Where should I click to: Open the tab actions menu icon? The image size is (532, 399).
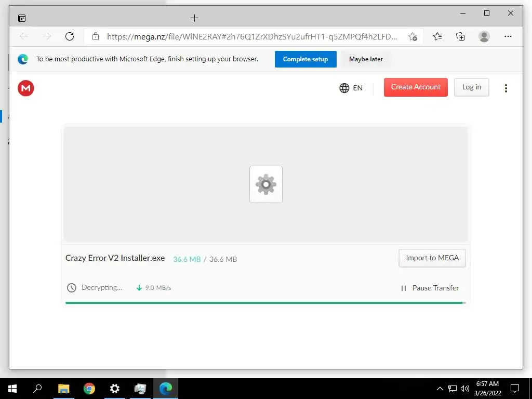[22, 18]
